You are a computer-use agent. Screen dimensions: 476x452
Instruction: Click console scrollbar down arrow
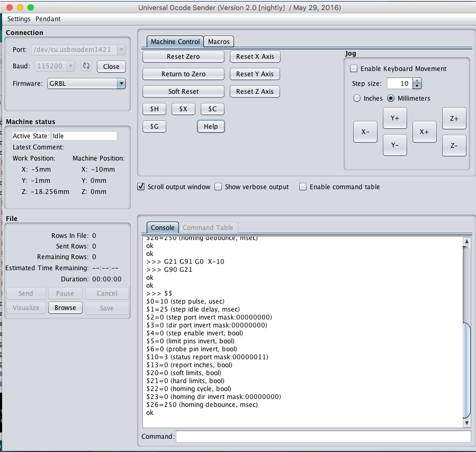(466, 423)
